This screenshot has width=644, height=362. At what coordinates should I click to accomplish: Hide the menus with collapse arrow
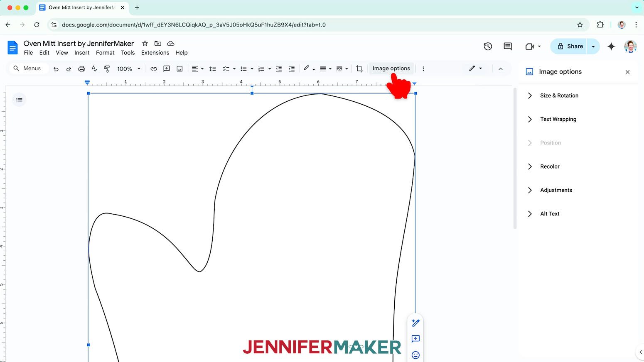click(x=501, y=69)
